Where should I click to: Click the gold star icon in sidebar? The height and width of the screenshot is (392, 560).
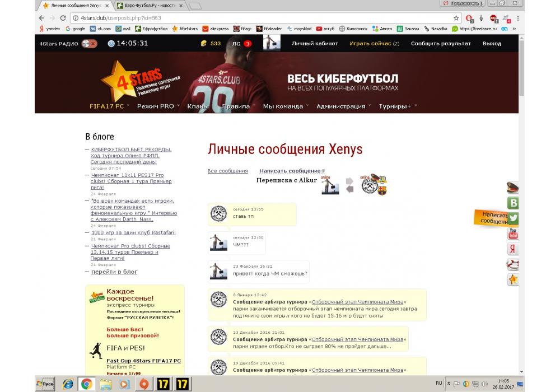point(512,279)
